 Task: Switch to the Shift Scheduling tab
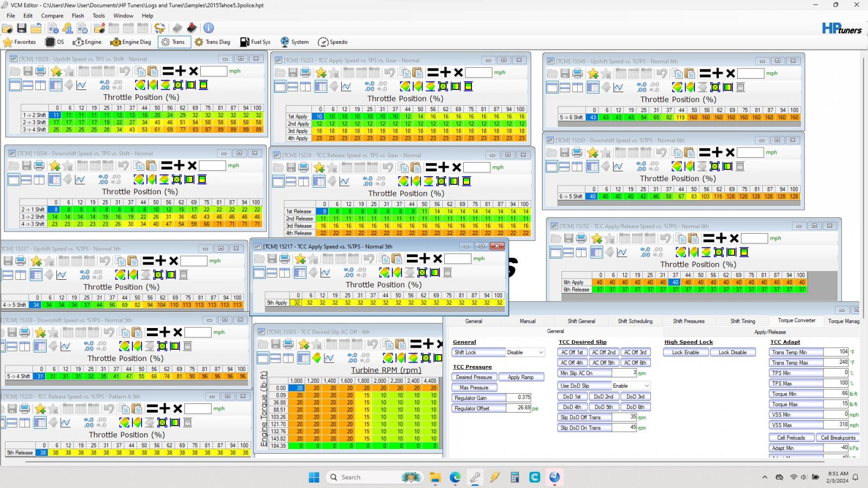[635, 321]
